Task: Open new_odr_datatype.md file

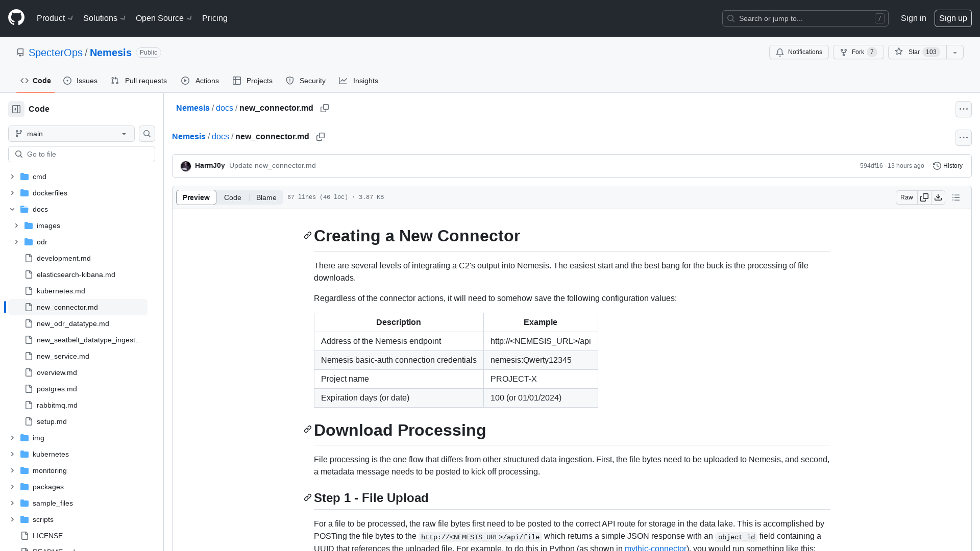Action: tap(73, 323)
